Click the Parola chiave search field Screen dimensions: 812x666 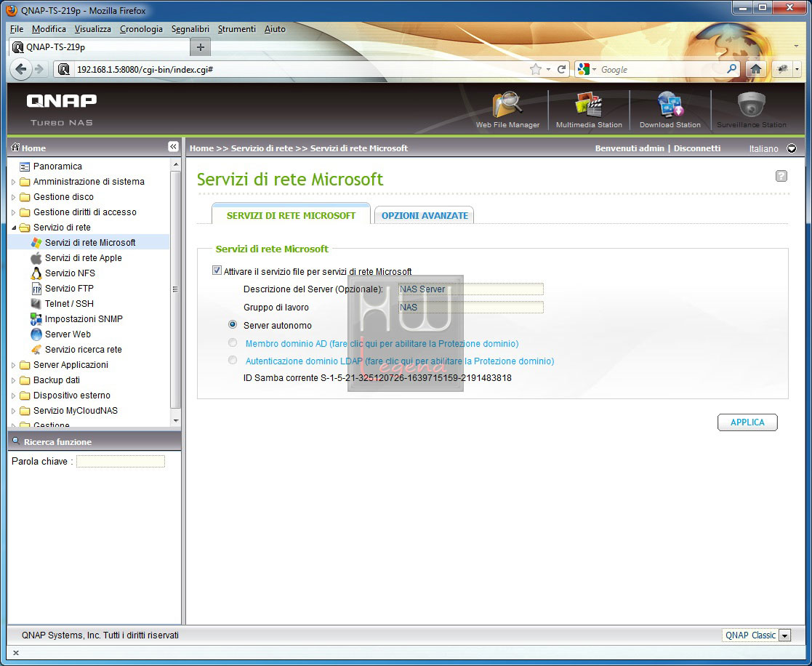(121, 461)
